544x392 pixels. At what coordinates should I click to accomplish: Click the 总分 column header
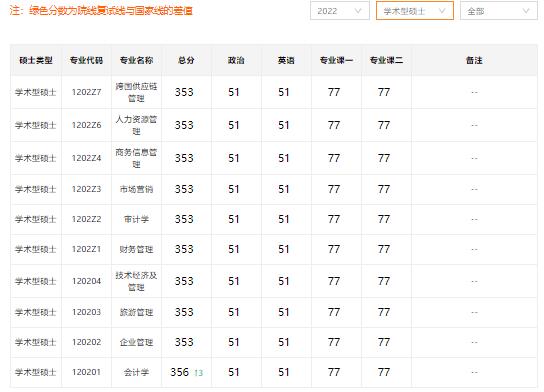tap(186, 60)
